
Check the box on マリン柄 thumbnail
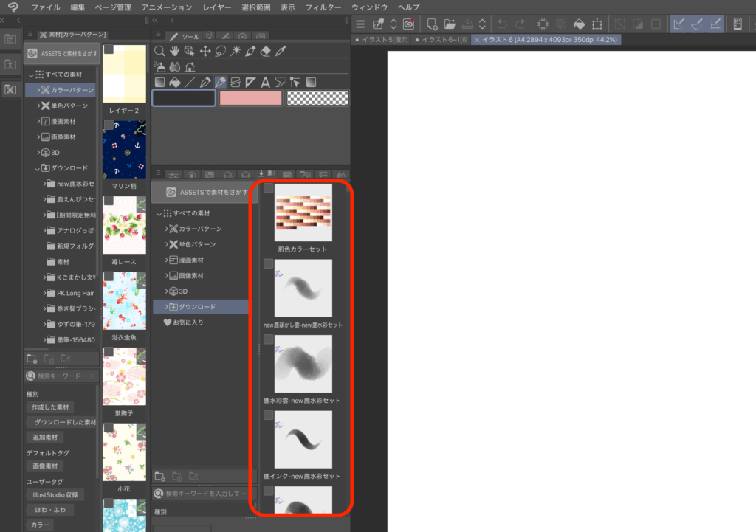(109, 125)
